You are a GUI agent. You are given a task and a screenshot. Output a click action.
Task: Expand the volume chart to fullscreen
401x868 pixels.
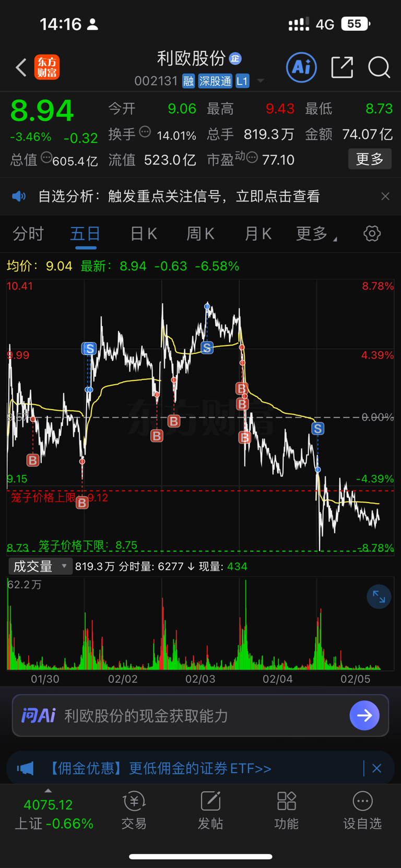[x=379, y=597]
